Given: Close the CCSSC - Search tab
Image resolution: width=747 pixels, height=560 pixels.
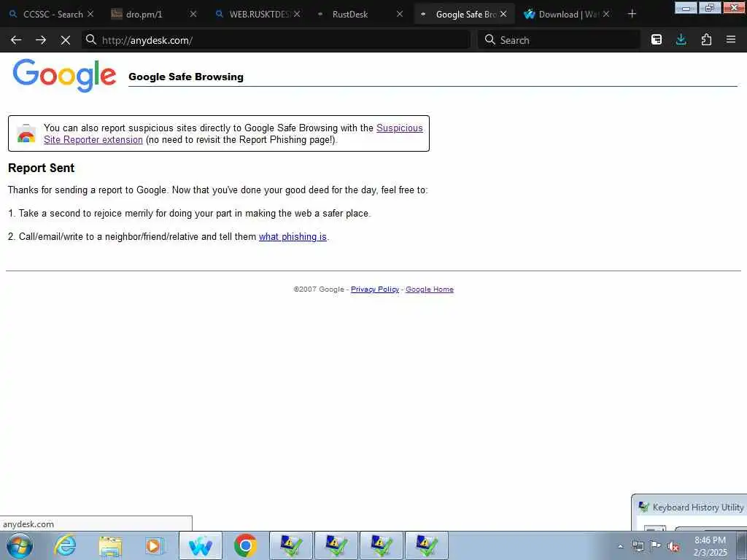Looking at the screenshot, I should (90, 15).
